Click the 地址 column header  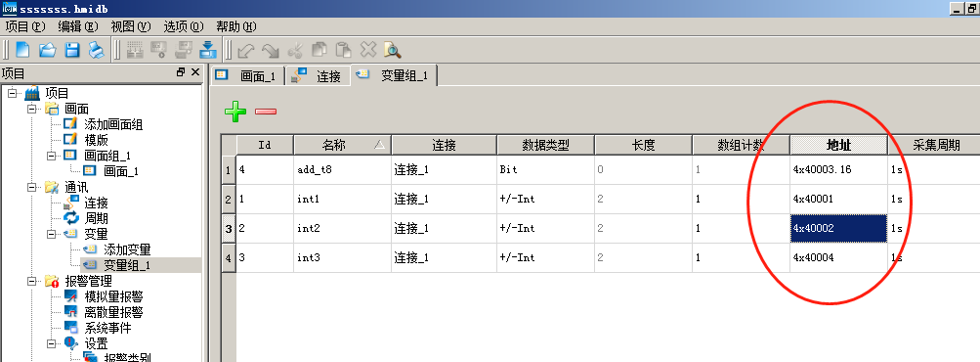[838, 146]
